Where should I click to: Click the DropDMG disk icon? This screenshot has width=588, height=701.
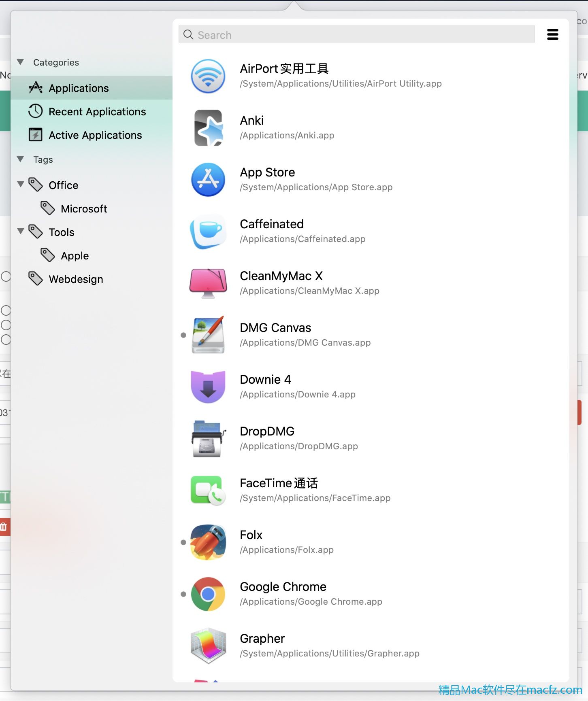(x=208, y=439)
